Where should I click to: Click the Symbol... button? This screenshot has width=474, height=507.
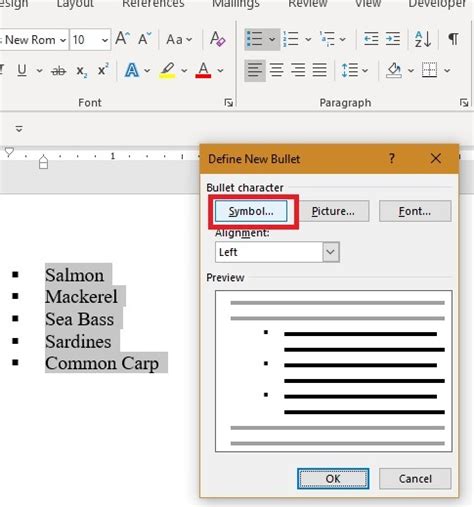tap(251, 211)
